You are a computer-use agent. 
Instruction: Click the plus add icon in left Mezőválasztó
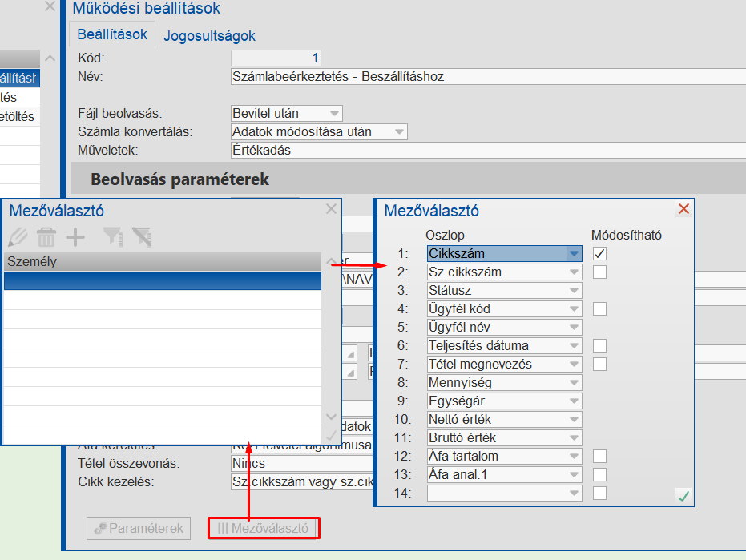coord(75,237)
